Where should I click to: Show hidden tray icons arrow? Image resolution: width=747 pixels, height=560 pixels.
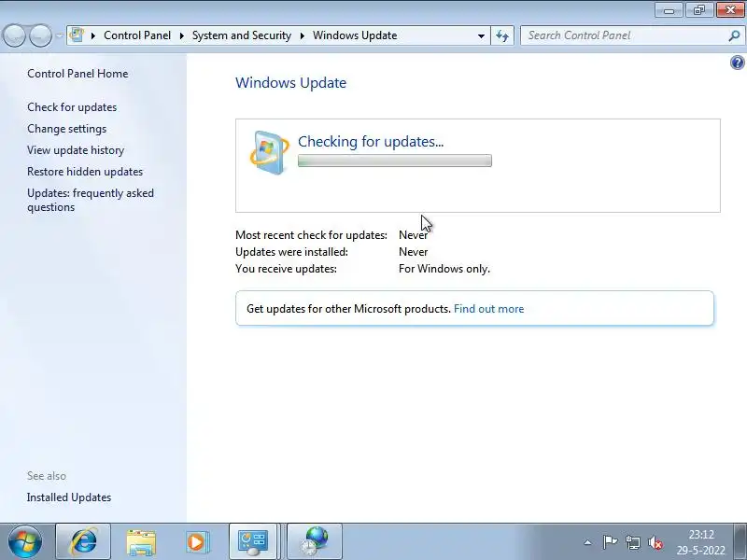[588, 542]
